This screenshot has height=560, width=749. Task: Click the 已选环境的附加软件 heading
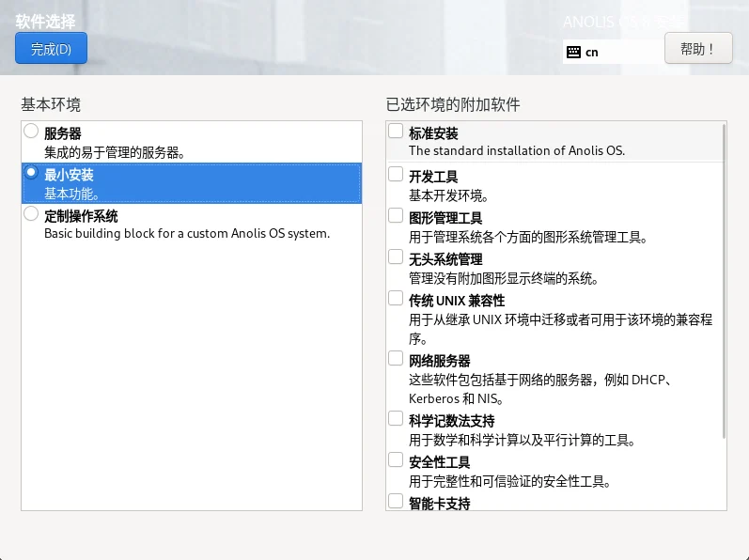coord(453,104)
